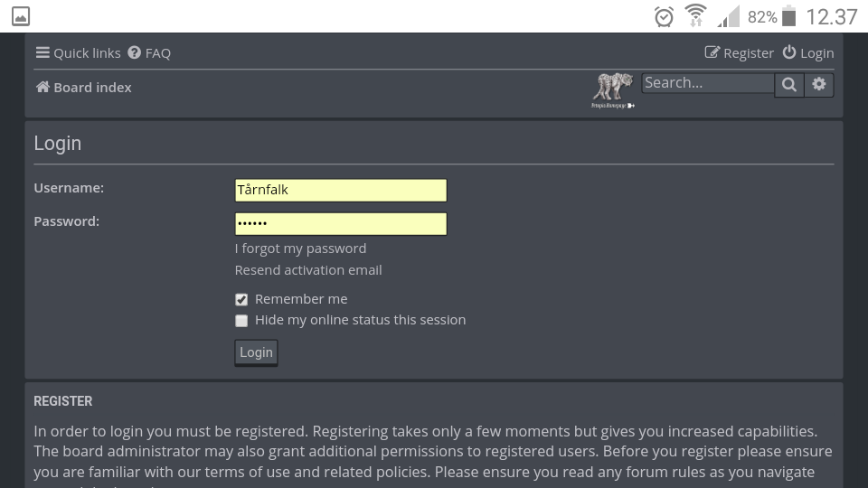Tap the Wi-Fi status bar icon
868x488 pixels.
pos(695,15)
